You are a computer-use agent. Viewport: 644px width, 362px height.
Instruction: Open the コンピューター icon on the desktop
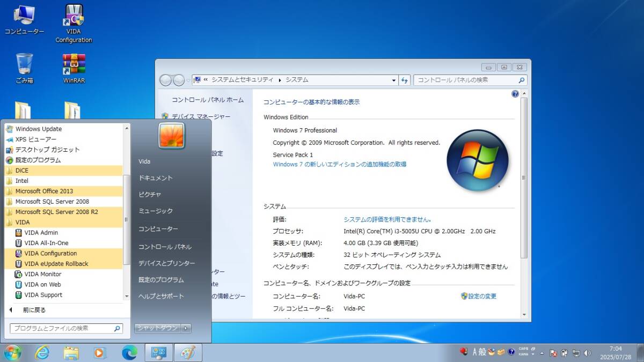(24, 20)
